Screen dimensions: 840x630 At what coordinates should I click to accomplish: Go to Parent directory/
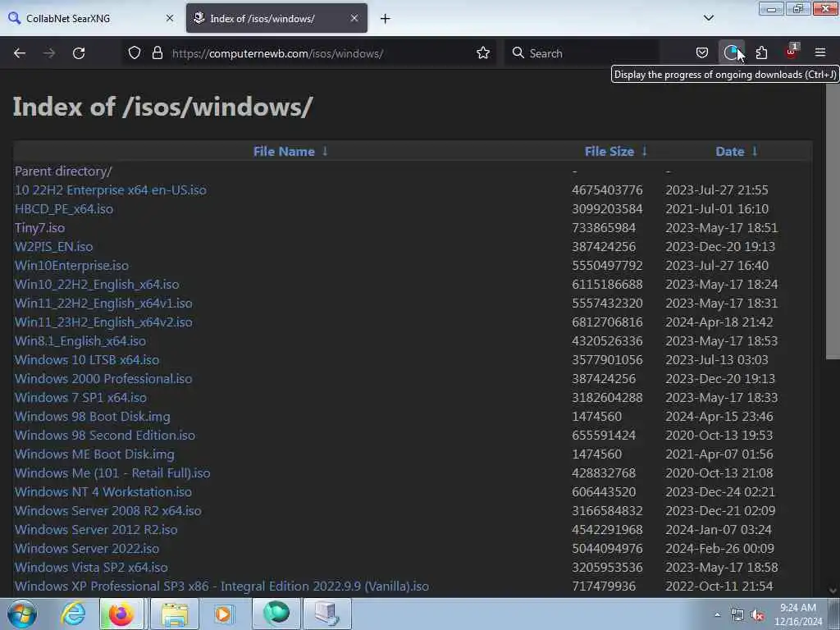tap(63, 171)
